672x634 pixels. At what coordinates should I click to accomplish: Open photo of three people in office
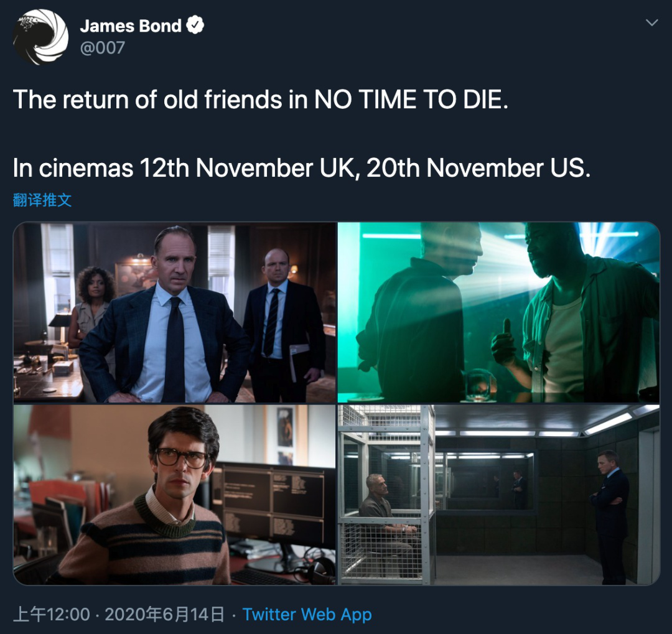click(174, 312)
